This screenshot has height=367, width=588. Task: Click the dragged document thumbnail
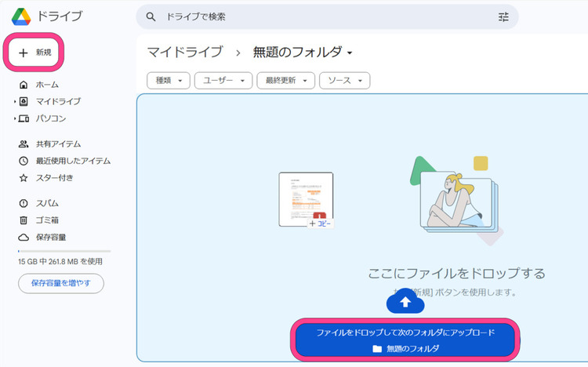(306, 199)
